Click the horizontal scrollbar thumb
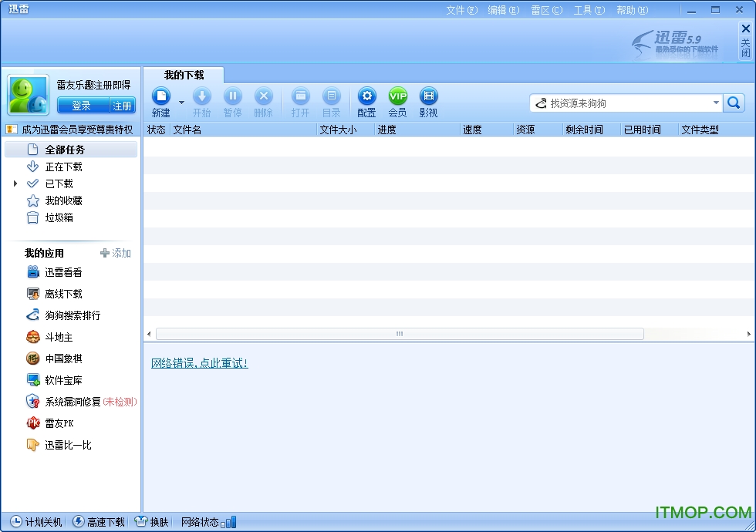 [x=400, y=333]
